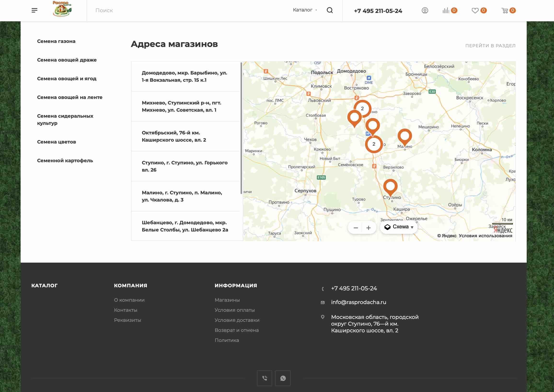Select Семена газона in sidebar menu
The width and height of the screenshot is (554, 392).
point(56,41)
